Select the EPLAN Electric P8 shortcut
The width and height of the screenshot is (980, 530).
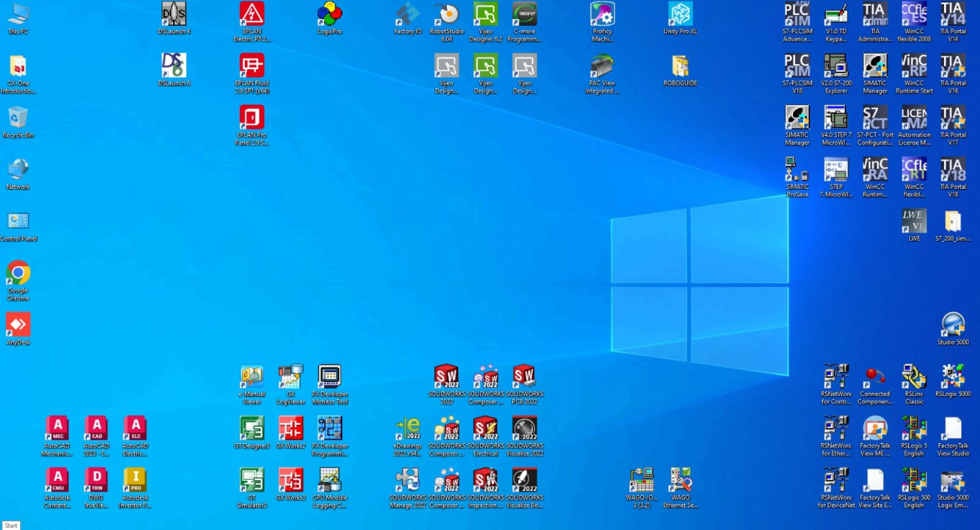click(252, 14)
